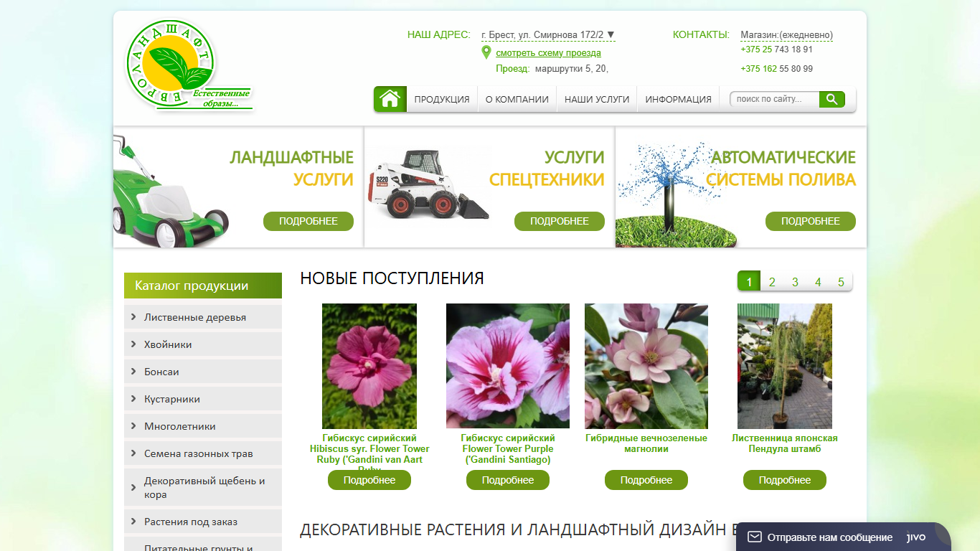Click Гибискус сирийский Flower Tower Ruby title
The width and height of the screenshot is (980, 551).
point(369,451)
